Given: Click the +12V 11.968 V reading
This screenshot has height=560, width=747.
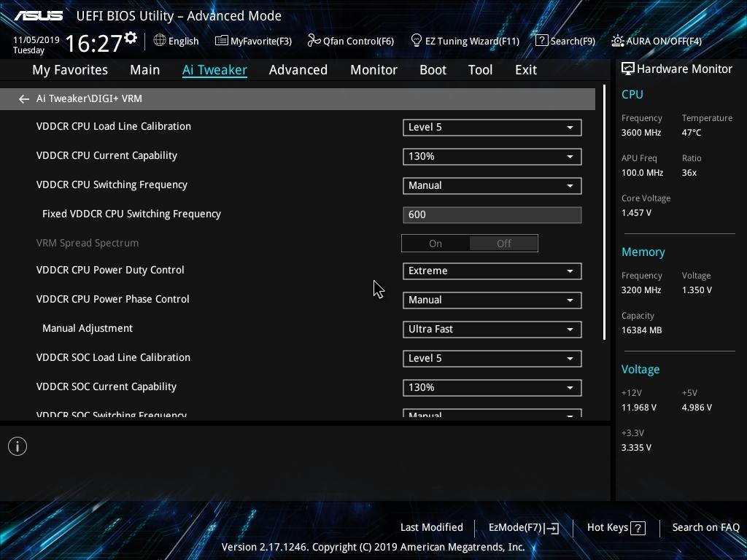Looking at the screenshot, I should (x=639, y=408).
